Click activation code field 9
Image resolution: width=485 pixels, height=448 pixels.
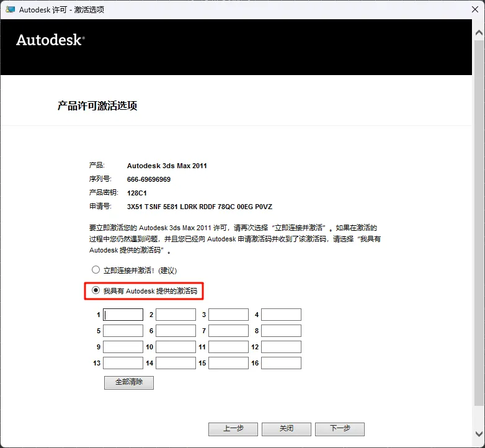(x=123, y=347)
